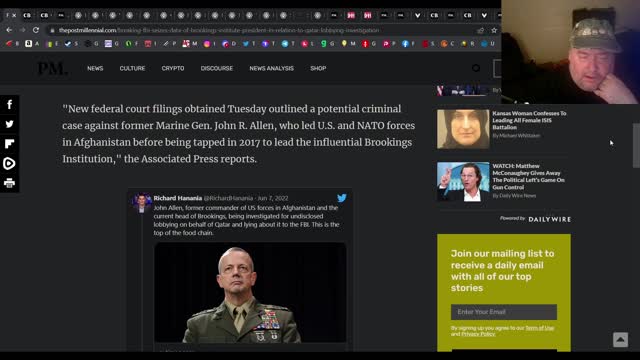Image resolution: width=640 pixels, height=360 pixels.
Task: Open the blue checkmark bookmark labeled S
Action: (71, 43)
